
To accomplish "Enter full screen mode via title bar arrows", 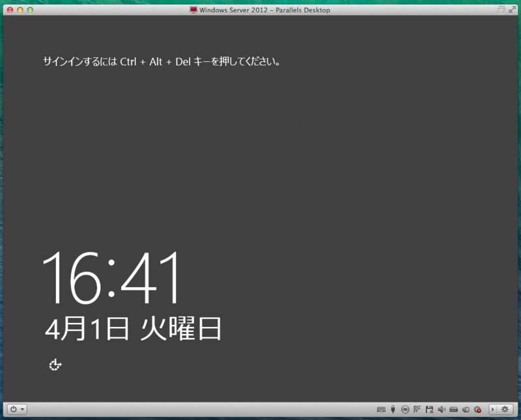I will [x=512, y=10].
